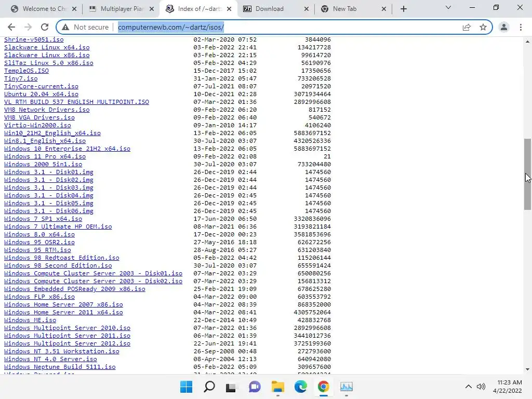Click the scrollbar down arrow

(x=527, y=369)
